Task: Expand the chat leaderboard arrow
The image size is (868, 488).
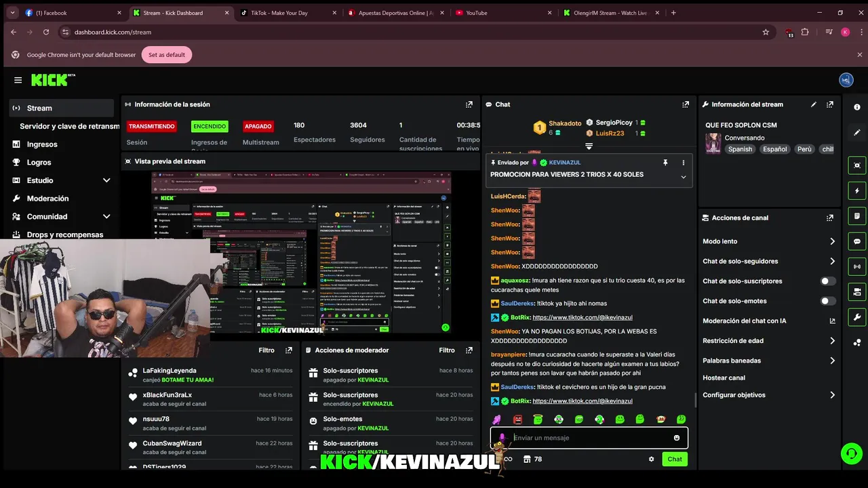Action: pyautogui.click(x=589, y=146)
